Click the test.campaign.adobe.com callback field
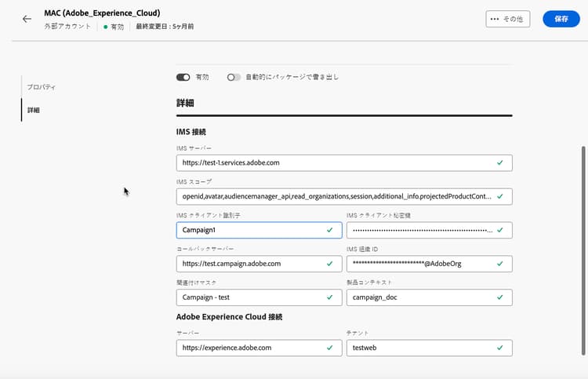The height and width of the screenshot is (379, 588). tap(251, 264)
